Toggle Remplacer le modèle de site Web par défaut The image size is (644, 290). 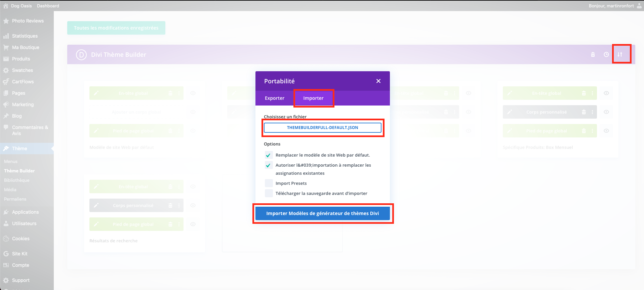click(x=268, y=155)
